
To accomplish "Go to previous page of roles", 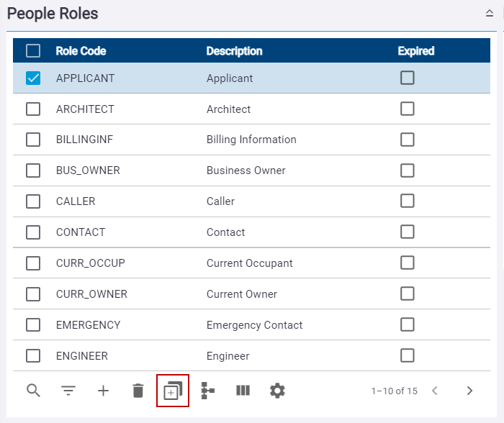I will (x=435, y=391).
